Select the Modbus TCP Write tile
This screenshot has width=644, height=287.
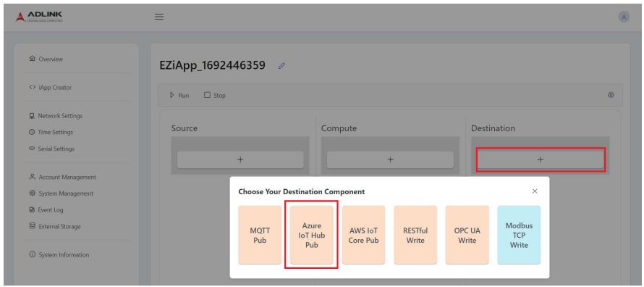(519, 236)
